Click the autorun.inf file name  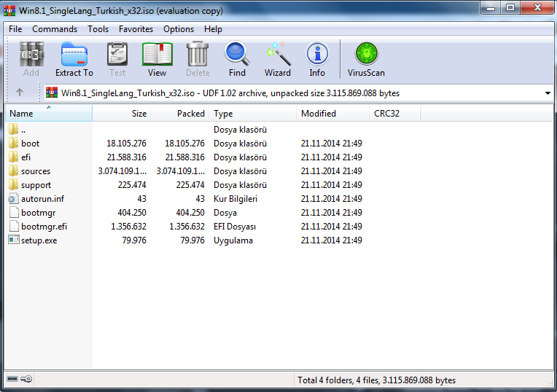(42, 199)
